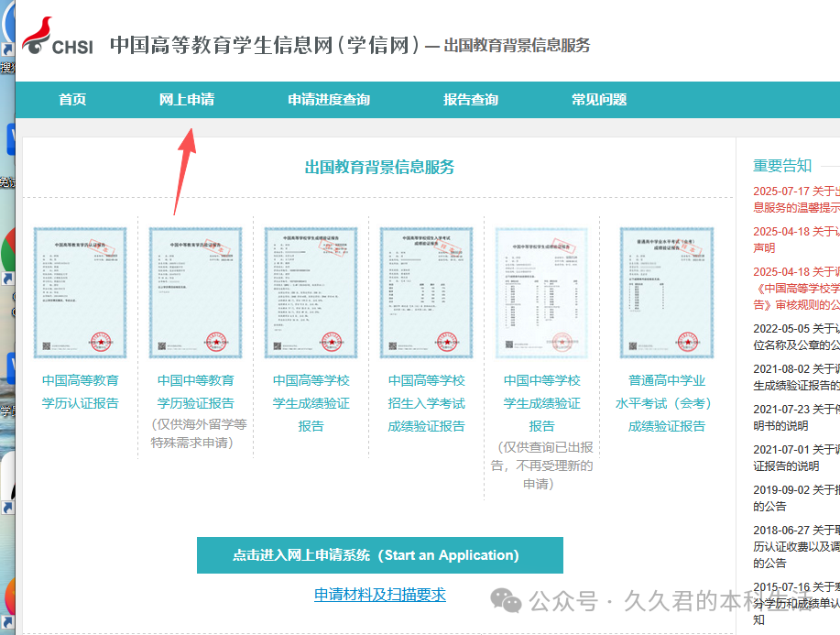Select 网上申请 in navigation bar
The image size is (840, 635).
187,100
